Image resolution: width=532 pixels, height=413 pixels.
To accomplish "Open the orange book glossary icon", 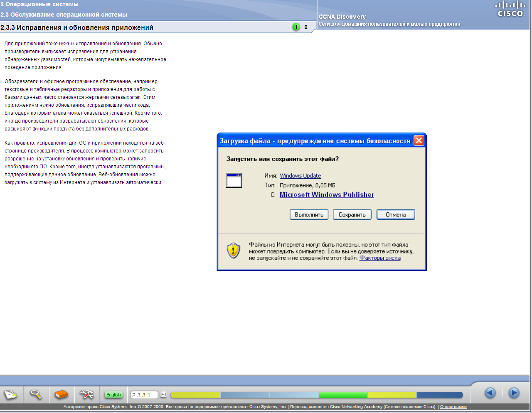I will (x=62, y=394).
